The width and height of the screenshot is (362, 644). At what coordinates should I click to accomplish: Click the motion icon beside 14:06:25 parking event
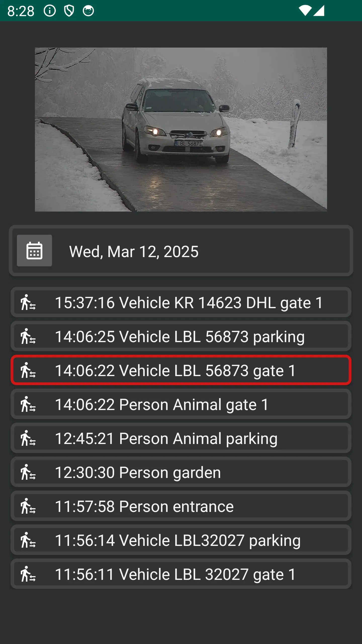(28, 337)
